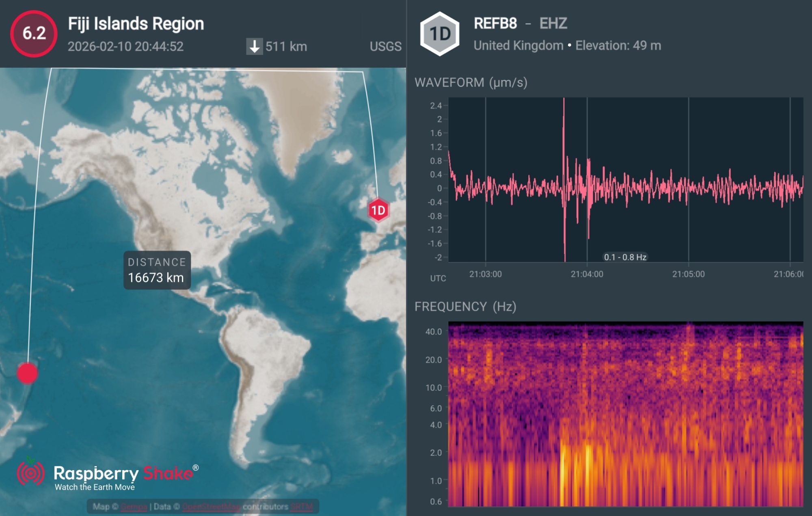Click the event timestamp 2026-02-10 20:44:52

[125, 46]
